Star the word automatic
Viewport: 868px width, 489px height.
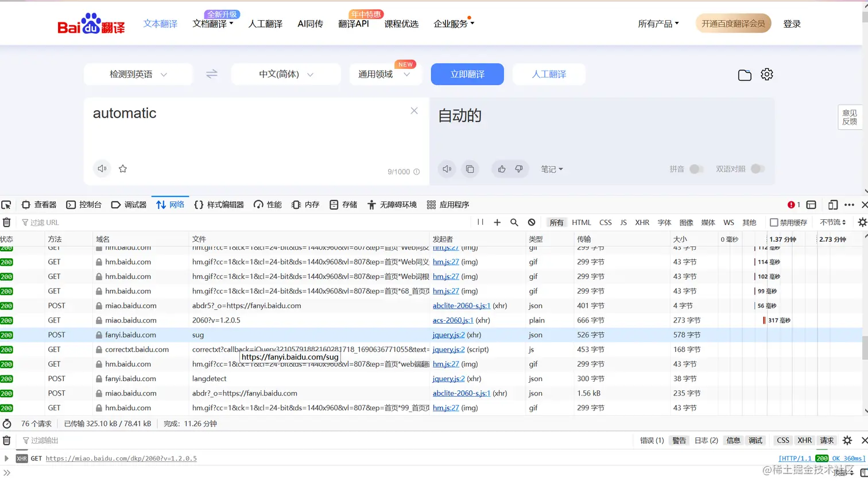123,169
